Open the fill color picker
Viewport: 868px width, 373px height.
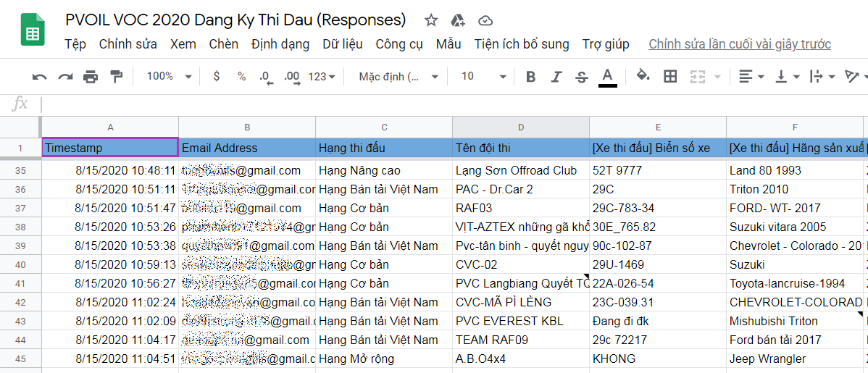pos(643,76)
